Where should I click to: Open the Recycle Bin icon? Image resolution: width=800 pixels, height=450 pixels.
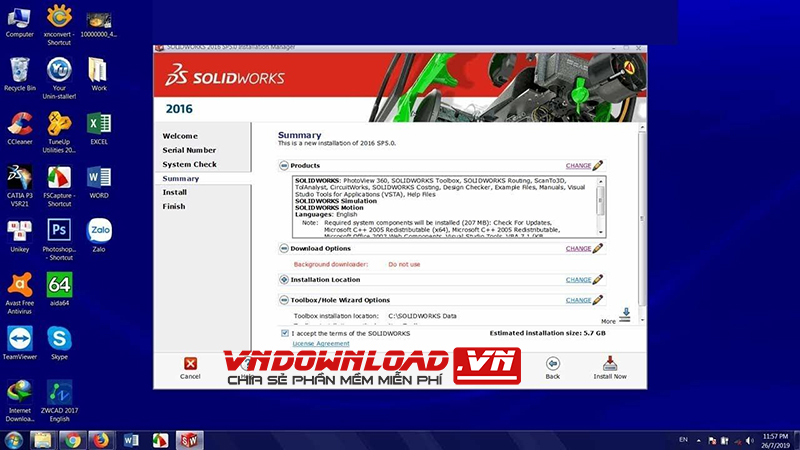click(x=19, y=74)
